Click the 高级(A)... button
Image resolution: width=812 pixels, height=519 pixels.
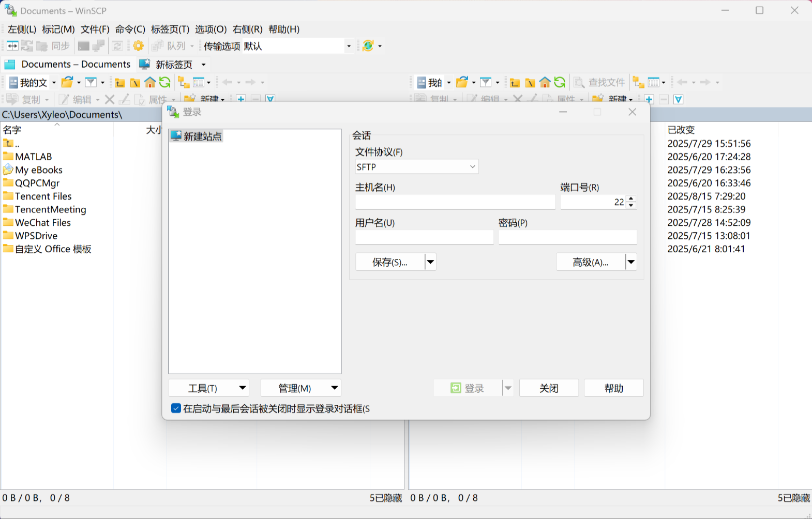click(591, 262)
